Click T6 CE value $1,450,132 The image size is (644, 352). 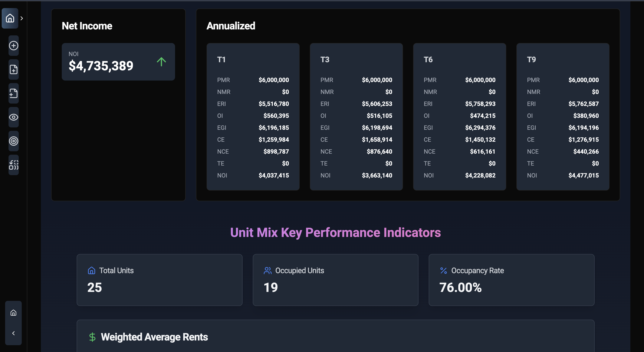click(480, 140)
